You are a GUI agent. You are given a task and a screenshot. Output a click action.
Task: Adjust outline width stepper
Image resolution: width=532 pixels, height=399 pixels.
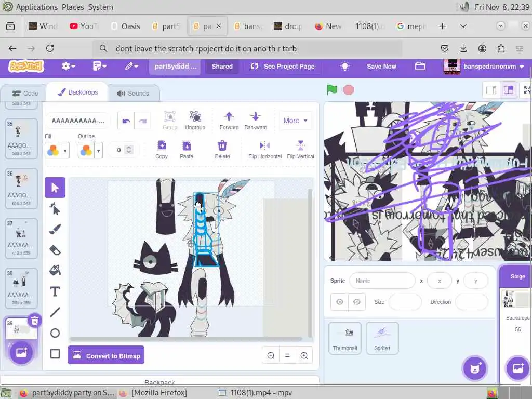click(129, 150)
